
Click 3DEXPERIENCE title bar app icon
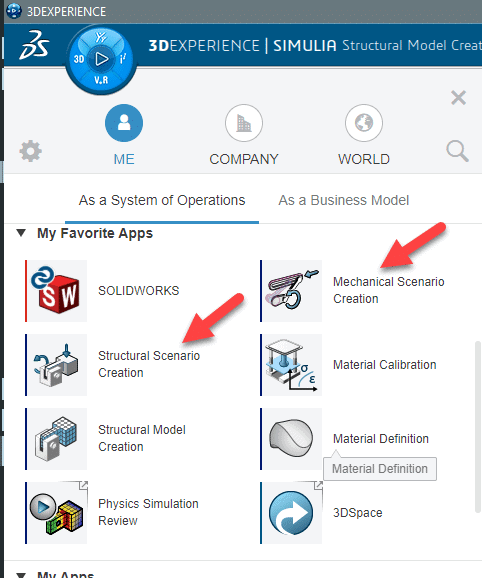coord(14,11)
